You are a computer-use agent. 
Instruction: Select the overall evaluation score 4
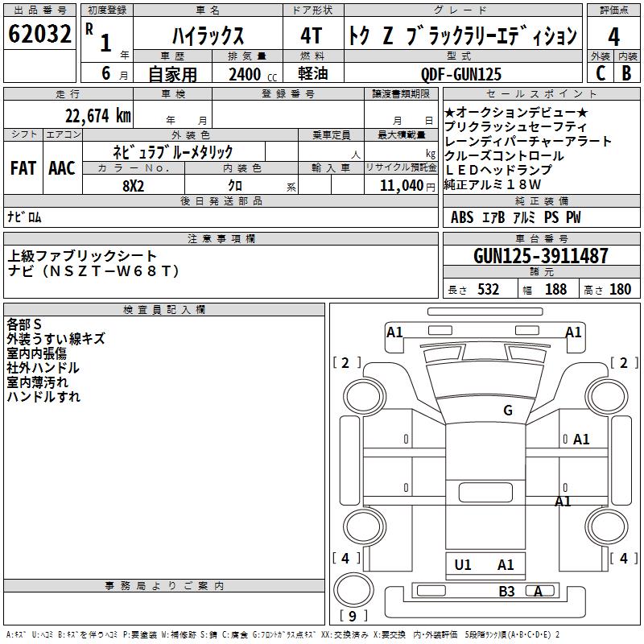[x=613, y=36]
